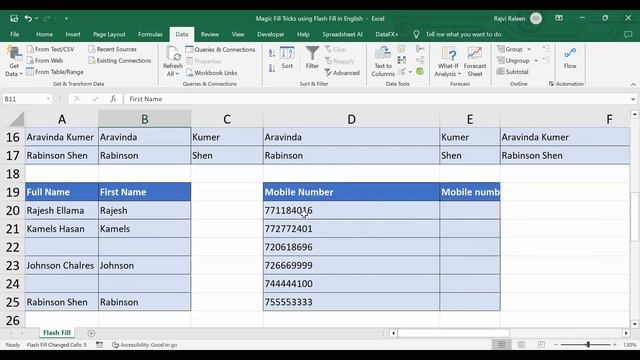The width and height of the screenshot is (640, 360).
Task: Open the Sort dialog
Action: click(x=287, y=58)
